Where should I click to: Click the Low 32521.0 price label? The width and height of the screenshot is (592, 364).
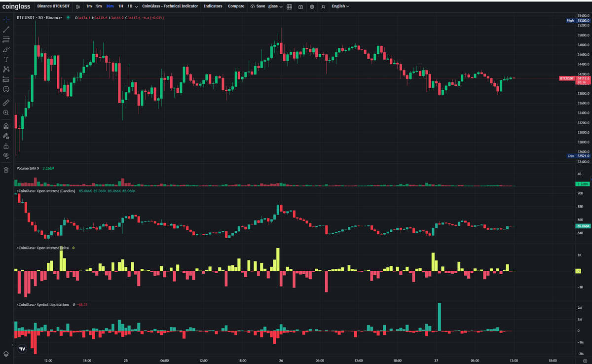pos(578,156)
